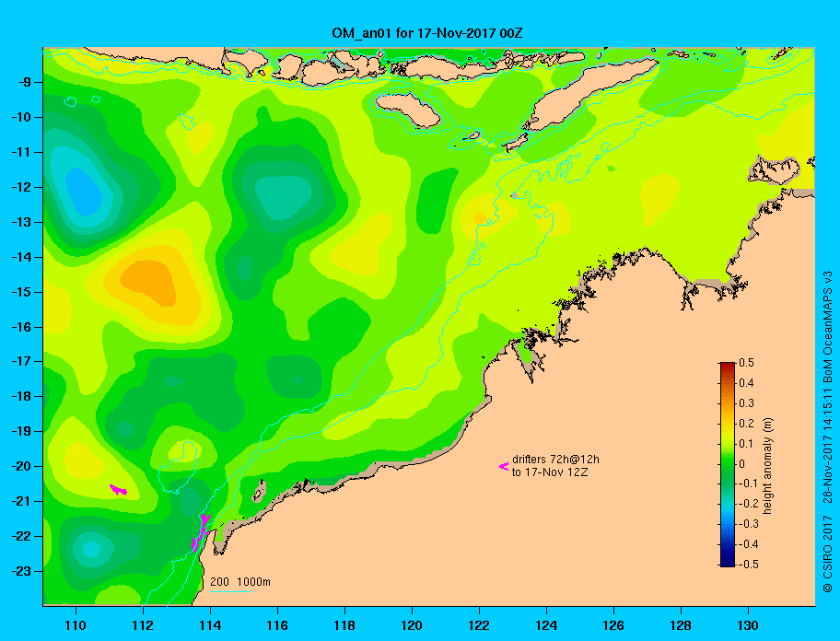
Task: Click the '200 1000m' bathymetry contour legend
Action: coord(240,581)
